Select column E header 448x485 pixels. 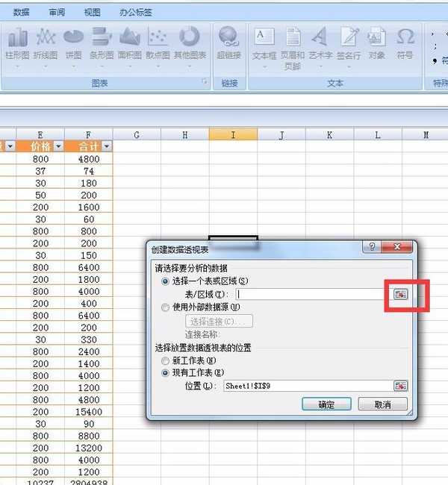click(x=40, y=135)
